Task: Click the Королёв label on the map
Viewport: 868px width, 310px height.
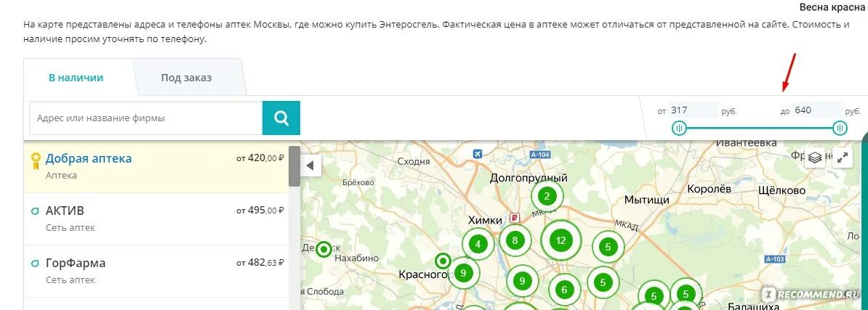Action: [x=709, y=189]
